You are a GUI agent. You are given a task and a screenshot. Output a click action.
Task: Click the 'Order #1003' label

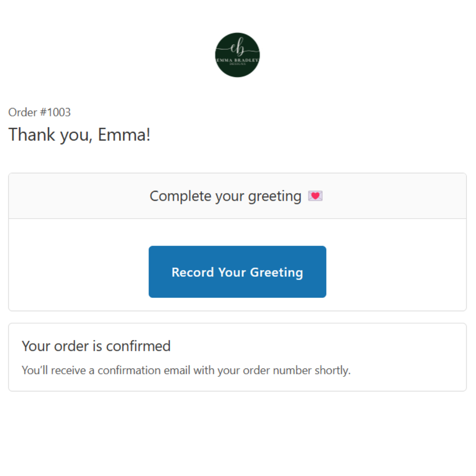39,112
